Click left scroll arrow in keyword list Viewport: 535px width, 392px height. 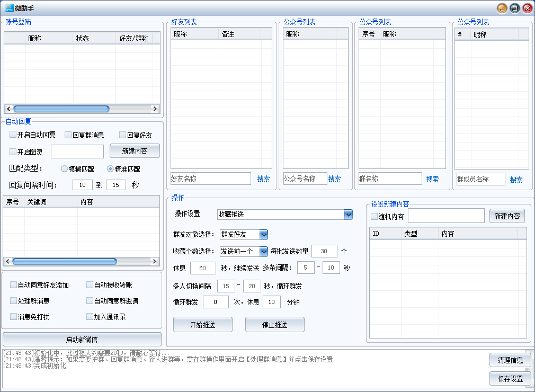pos(7,261)
